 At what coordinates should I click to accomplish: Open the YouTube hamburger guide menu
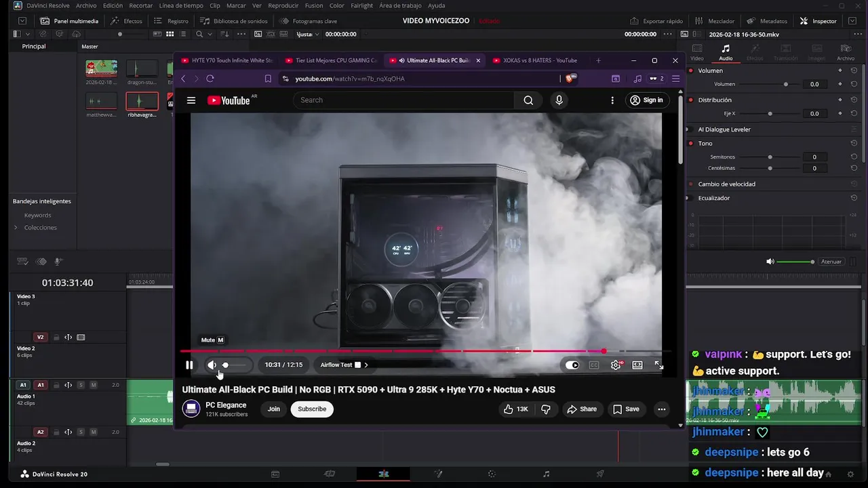[191, 100]
